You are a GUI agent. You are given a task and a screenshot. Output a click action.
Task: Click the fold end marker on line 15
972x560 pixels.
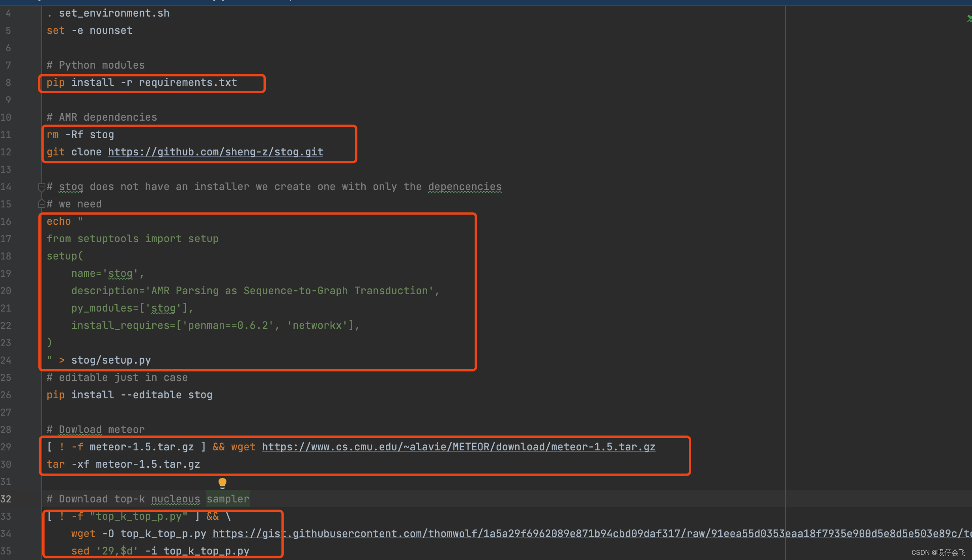41,204
